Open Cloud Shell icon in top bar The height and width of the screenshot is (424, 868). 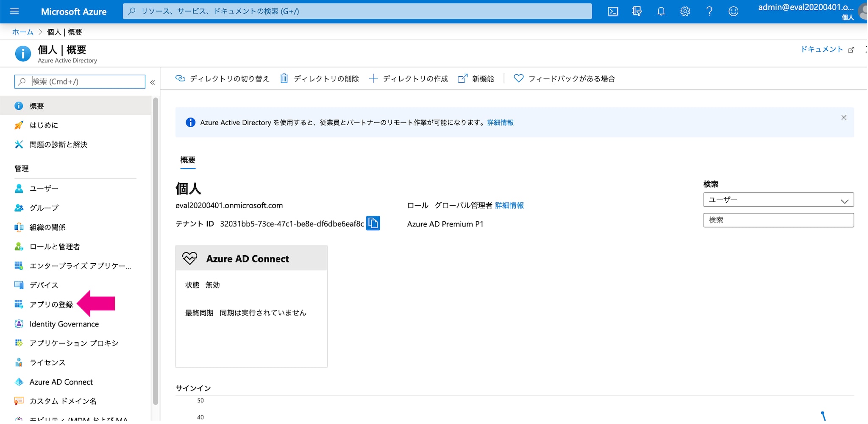[x=613, y=11]
